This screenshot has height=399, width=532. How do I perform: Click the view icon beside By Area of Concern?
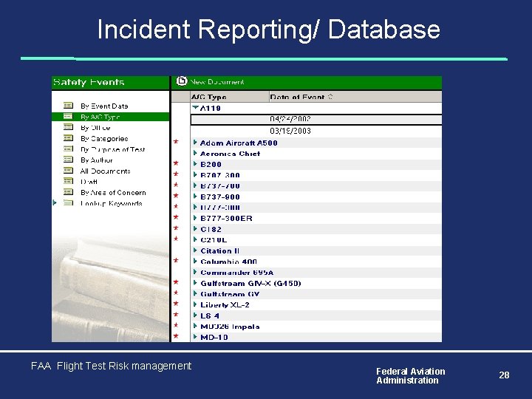[68, 192]
